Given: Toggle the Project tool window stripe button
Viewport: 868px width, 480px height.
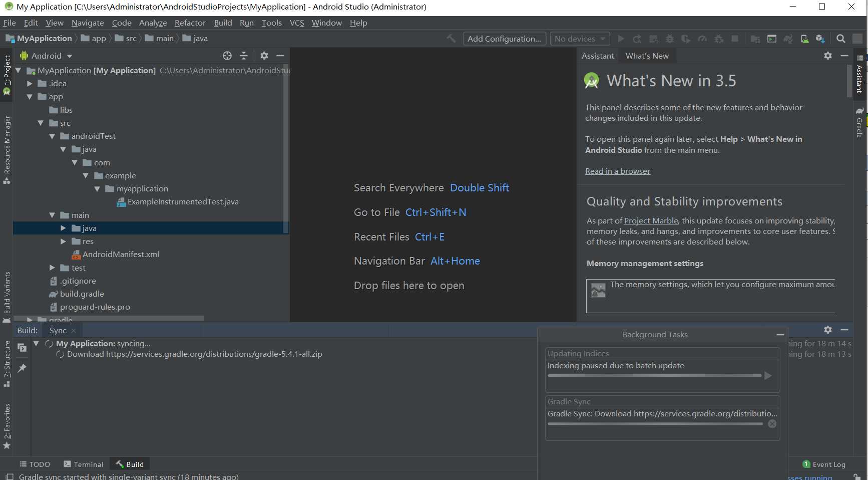Looking at the screenshot, I should click(7, 75).
